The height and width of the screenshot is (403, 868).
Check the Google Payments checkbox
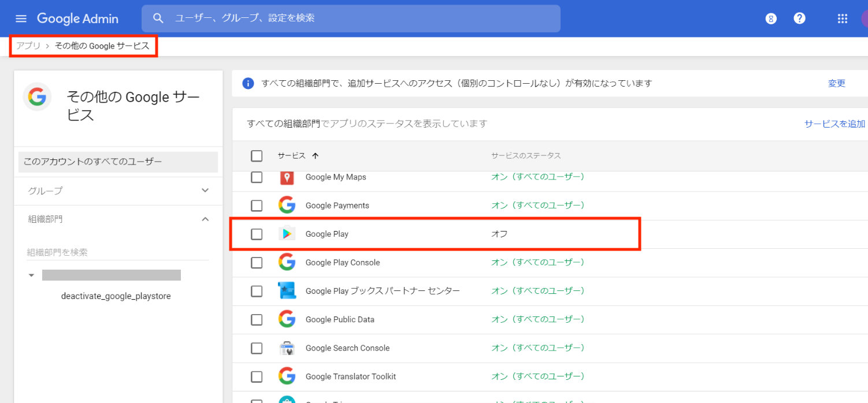[x=257, y=206]
